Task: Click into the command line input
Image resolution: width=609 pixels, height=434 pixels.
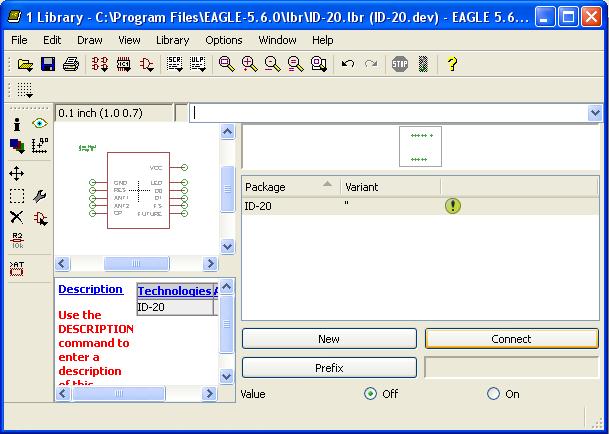Action: [x=388, y=113]
